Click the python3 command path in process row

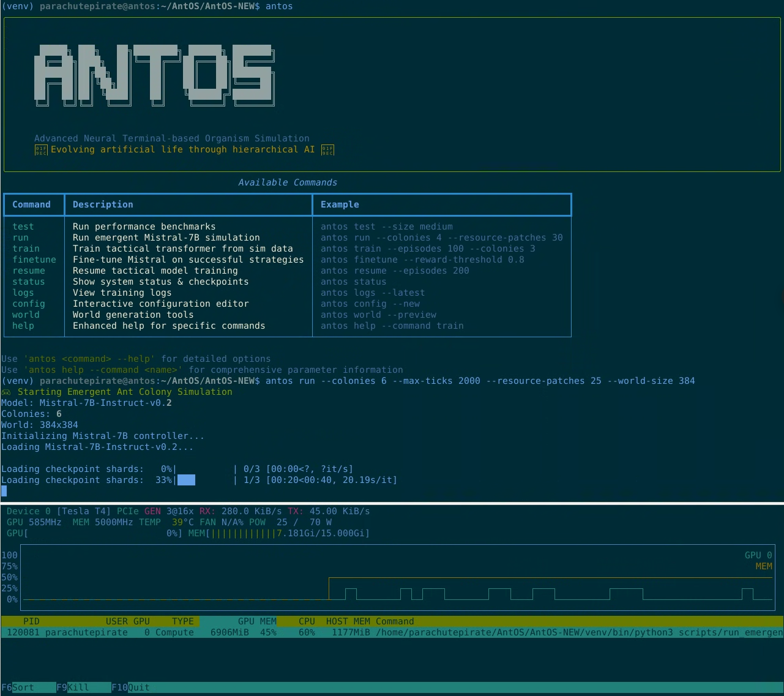[x=580, y=632]
